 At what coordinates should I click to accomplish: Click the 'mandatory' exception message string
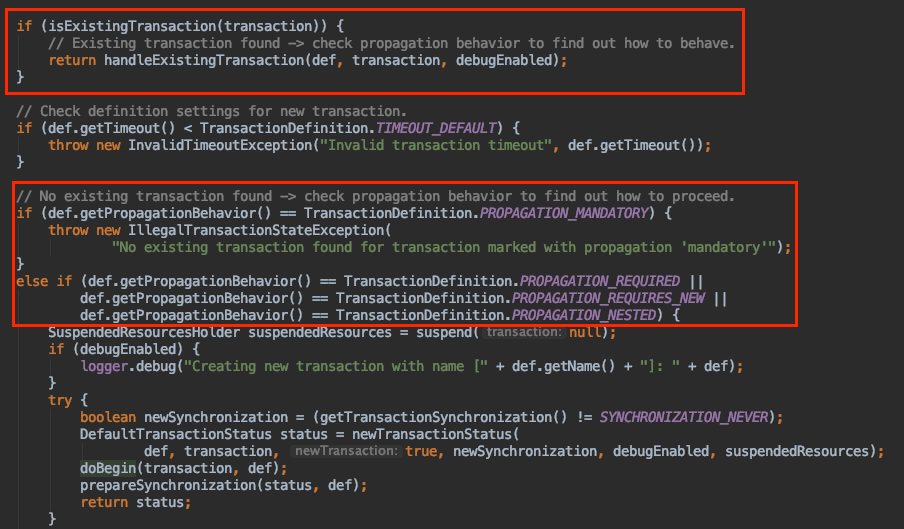pyautogui.click(x=443, y=248)
